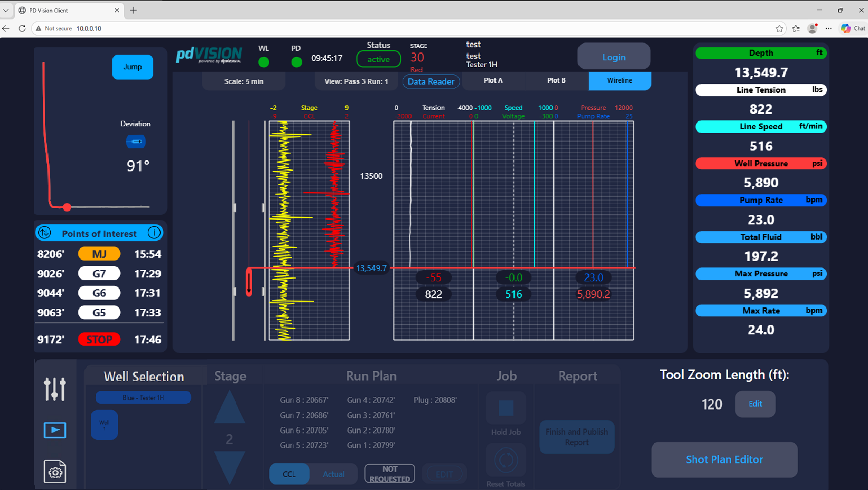Click the blue Deviation tool icon
Viewport: 868px width, 490px height.
tap(135, 142)
